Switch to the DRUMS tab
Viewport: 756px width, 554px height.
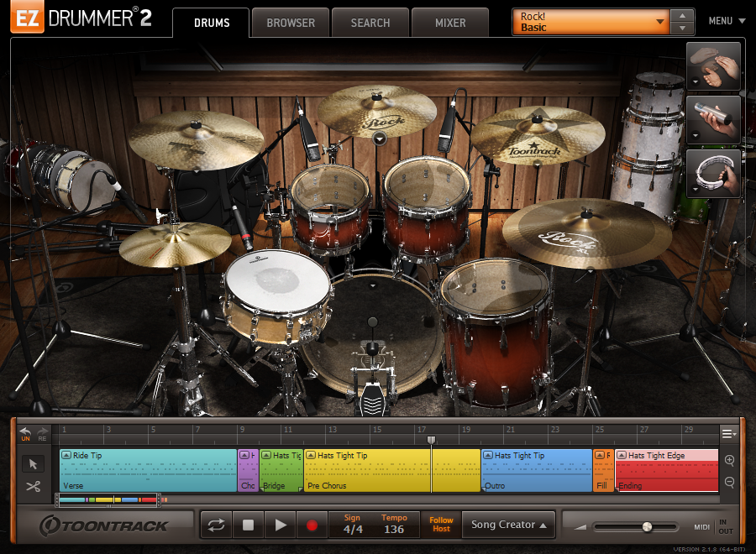tap(211, 23)
